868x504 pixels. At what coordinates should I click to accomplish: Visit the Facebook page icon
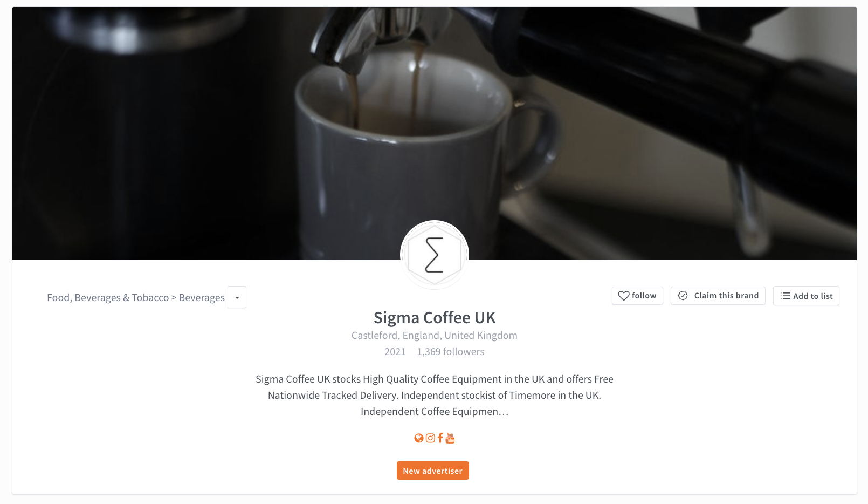click(x=440, y=438)
